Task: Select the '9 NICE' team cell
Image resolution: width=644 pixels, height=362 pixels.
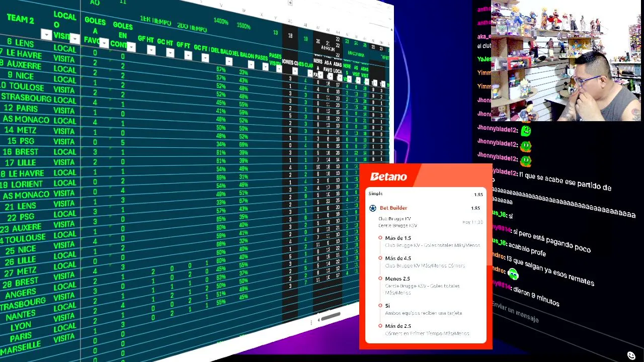Action: click(21, 75)
